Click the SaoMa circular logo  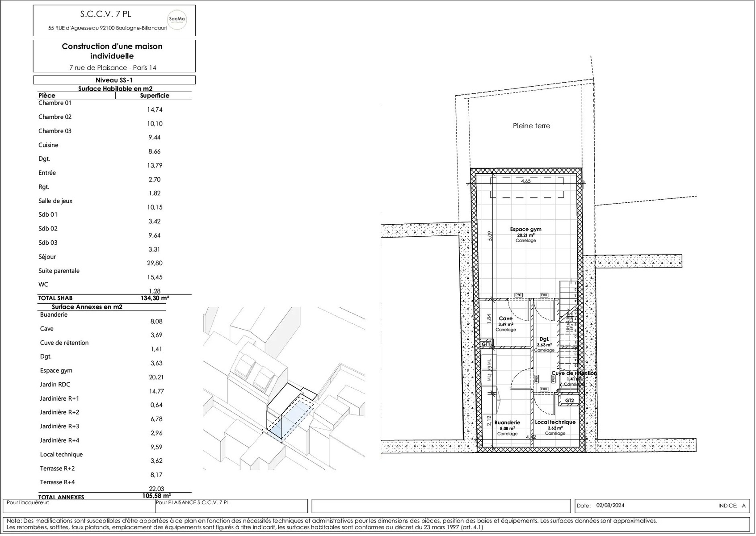tap(176, 20)
